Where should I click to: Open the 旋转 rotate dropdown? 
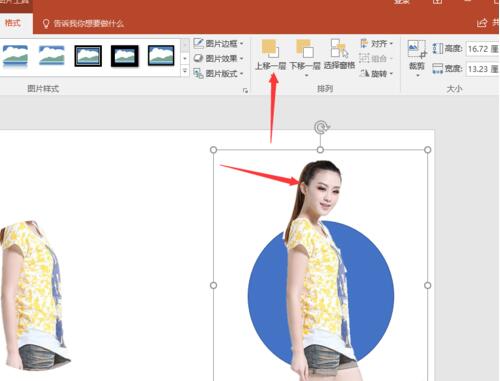click(x=377, y=73)
